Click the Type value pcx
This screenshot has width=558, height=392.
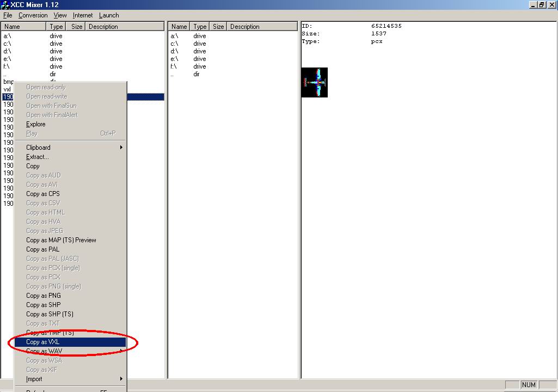click(377, 41)
